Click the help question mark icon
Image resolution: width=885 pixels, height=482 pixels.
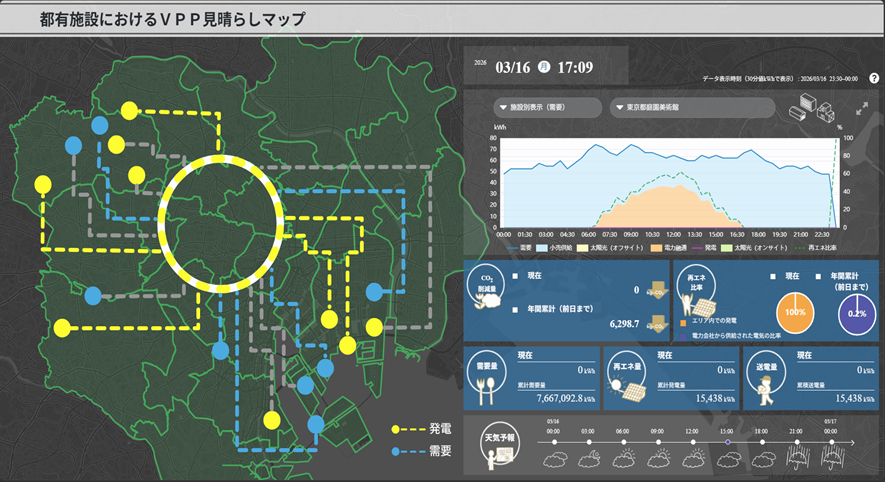click(873, 78)
